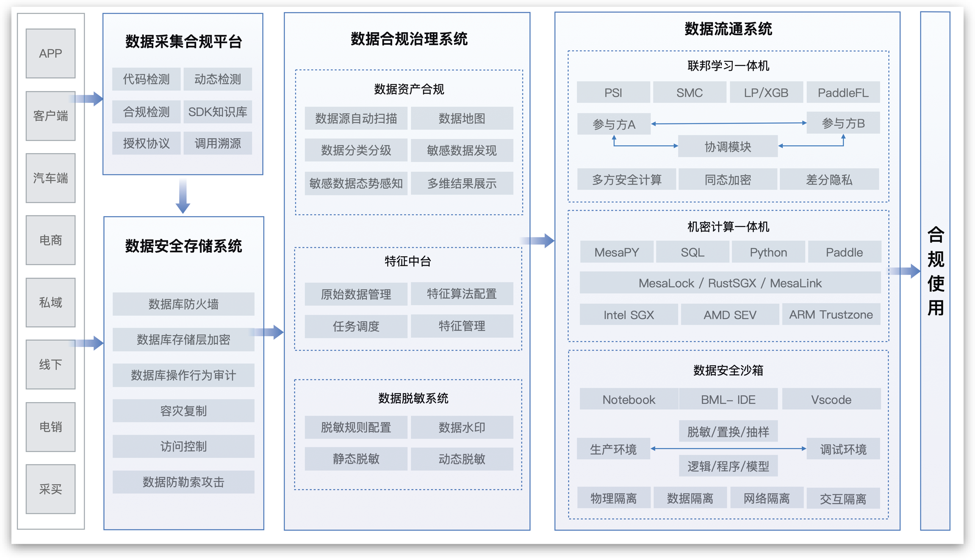Select 静态脱敏 block
The width and height of the screenshot is (975, 560).
click(x=356, y=459)
